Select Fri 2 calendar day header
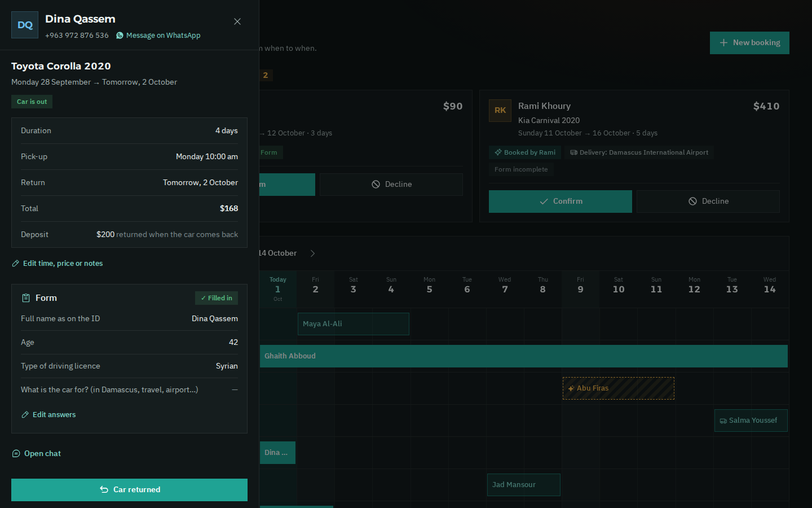812x508 pixels. click(315, 289)
